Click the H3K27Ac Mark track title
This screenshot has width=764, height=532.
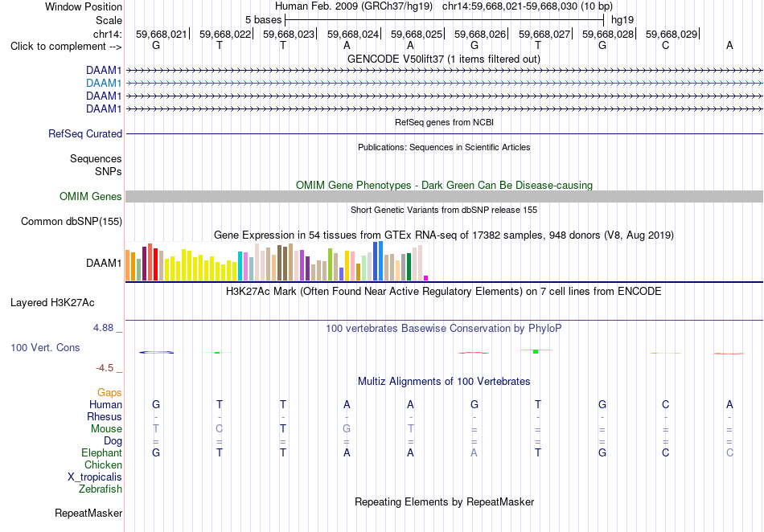[x=444, y=292]
